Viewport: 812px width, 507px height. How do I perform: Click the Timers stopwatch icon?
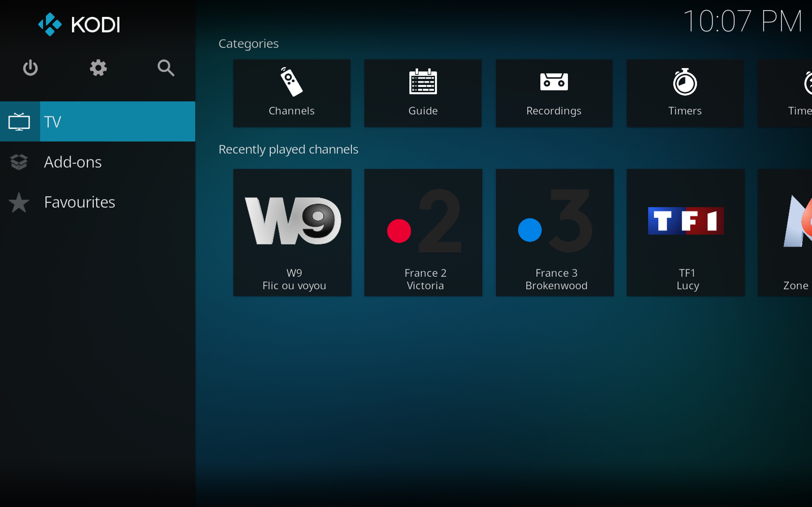[x=685, y=82]
